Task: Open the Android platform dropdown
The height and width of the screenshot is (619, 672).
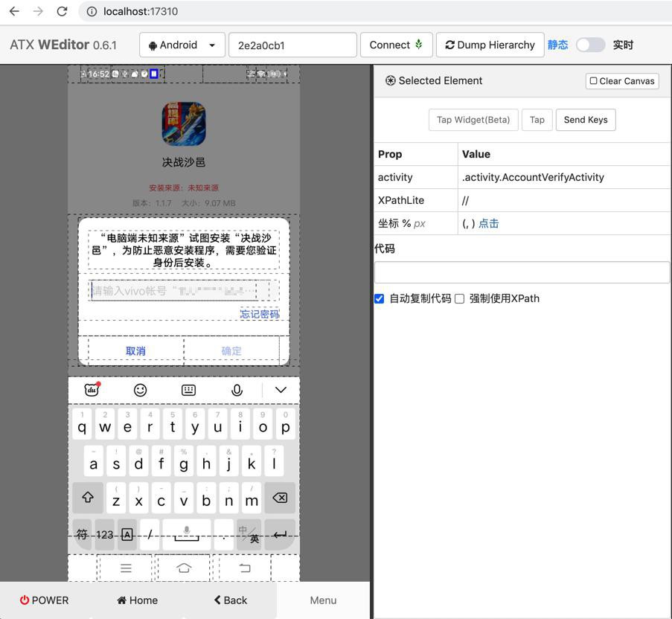Action: coord(182,45)
